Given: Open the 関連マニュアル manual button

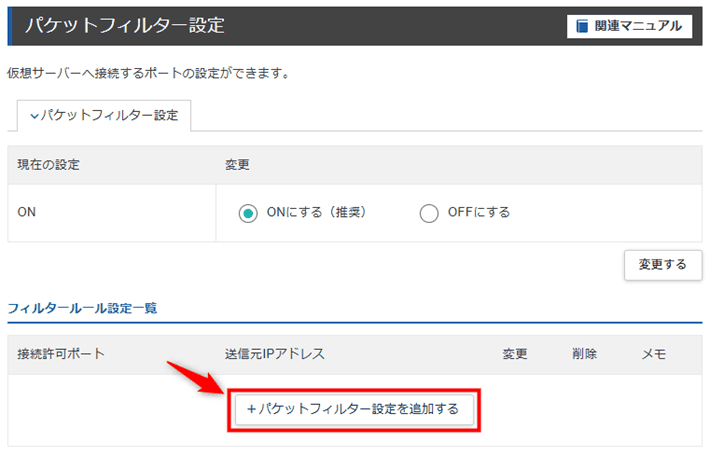Looking at the screenshot, I should (x=629, y=26).
